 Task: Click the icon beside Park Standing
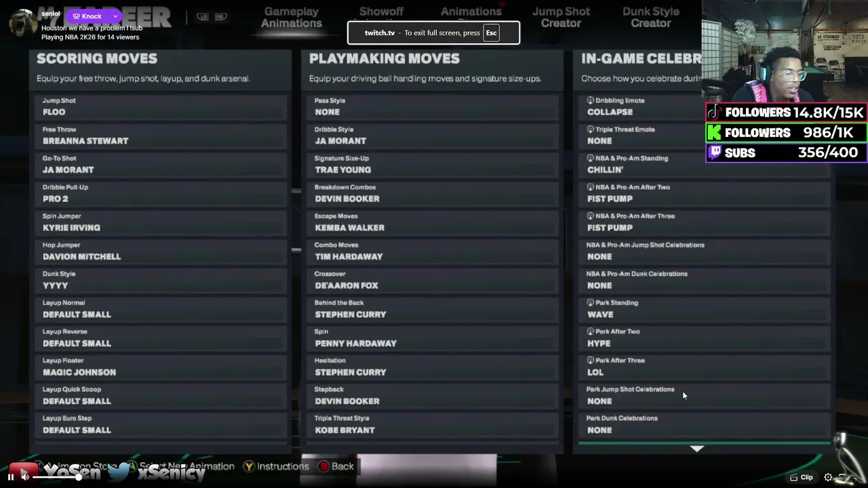590,303
